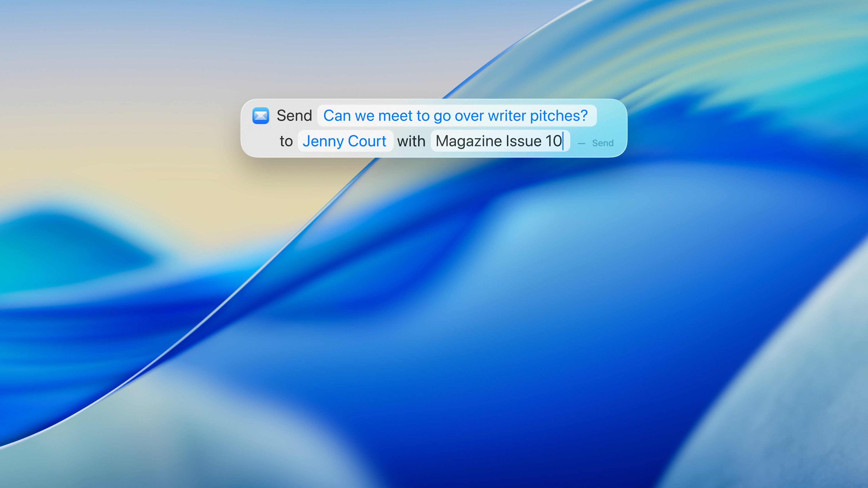Click 'Court' in the recipient name
Viewport: 868px width, 488px height.
coord(367,141)
